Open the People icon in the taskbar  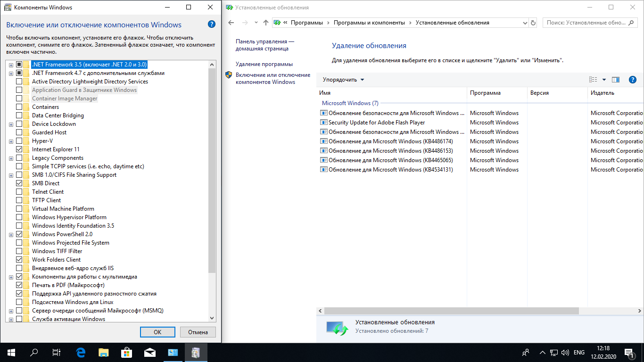click(526, 353)
